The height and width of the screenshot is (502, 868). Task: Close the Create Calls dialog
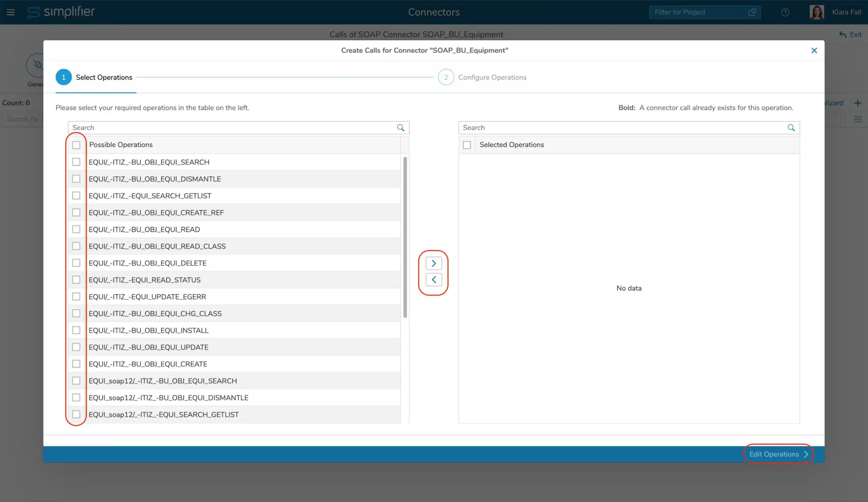(814, 51)
